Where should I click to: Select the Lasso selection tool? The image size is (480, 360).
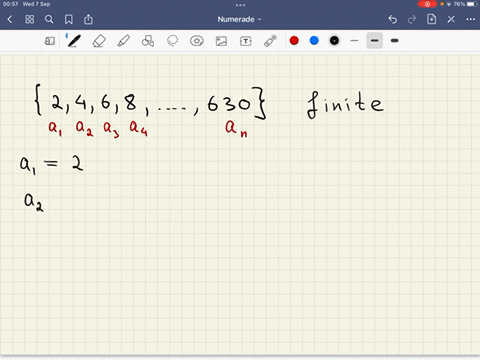172,41
